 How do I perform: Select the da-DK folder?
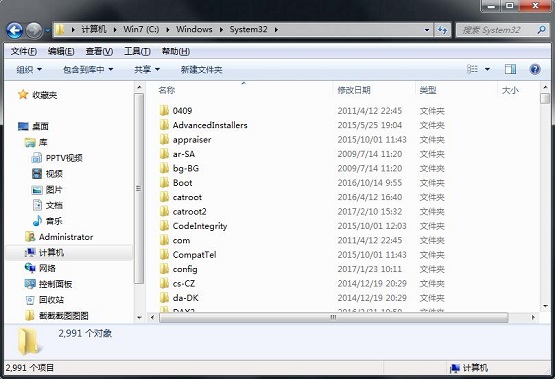point(185,298)
